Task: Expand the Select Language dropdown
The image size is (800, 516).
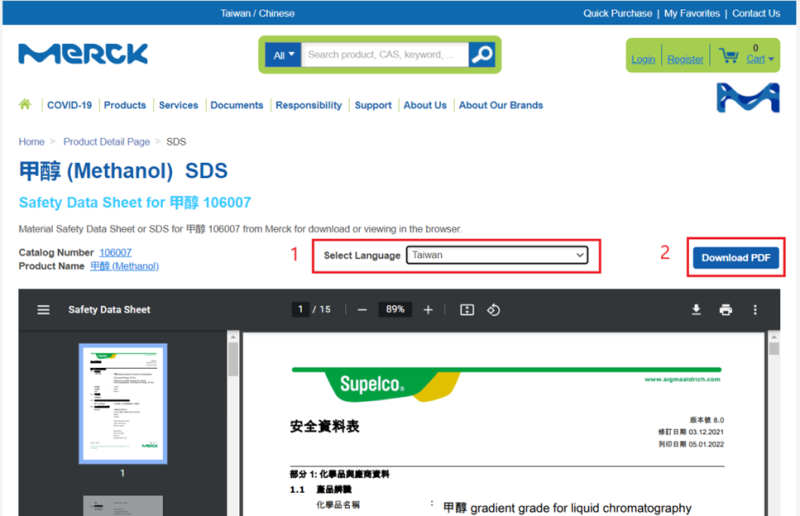Action: tap(497, 256)
